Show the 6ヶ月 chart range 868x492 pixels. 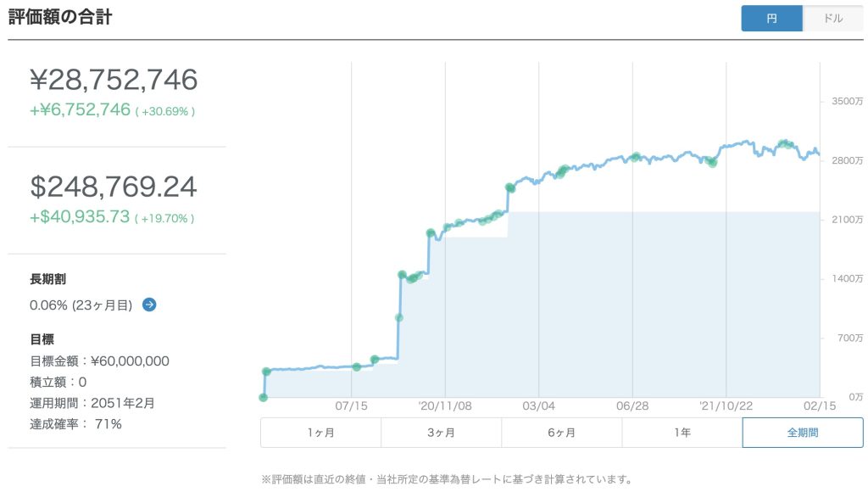(x=561, y=433)
